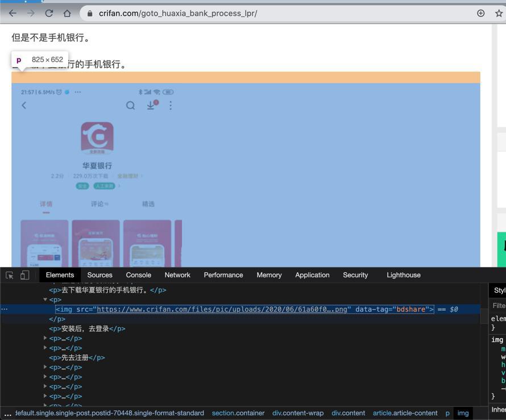This screenshot has height=420, width=506.
Task: Click the 精选 tab in the phone screenshot
Action: coord(148,204)
